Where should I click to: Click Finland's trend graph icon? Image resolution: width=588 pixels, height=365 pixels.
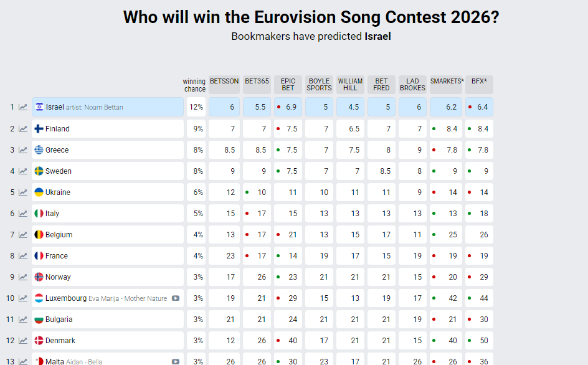[x=23, y=129]
